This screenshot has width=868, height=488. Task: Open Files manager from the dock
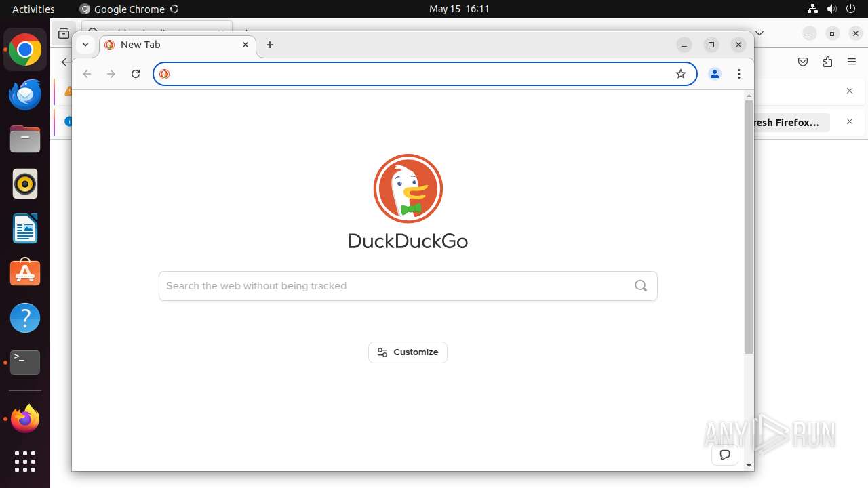25,139
